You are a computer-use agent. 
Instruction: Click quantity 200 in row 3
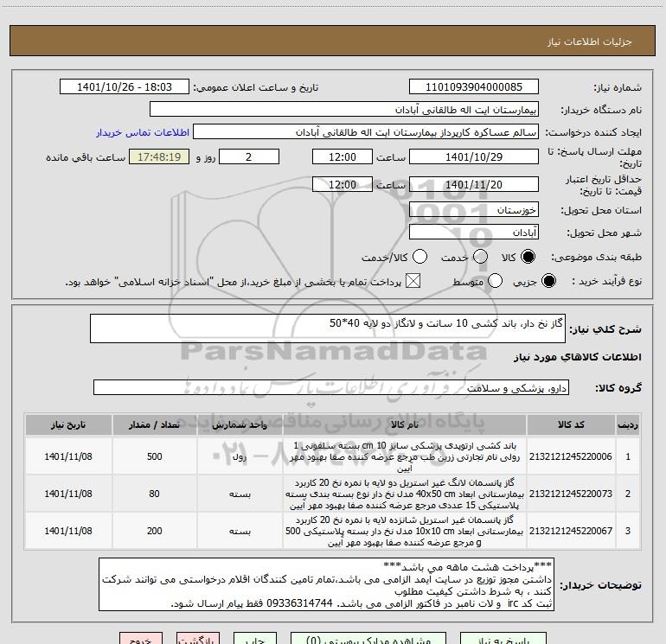pos(155,531)
